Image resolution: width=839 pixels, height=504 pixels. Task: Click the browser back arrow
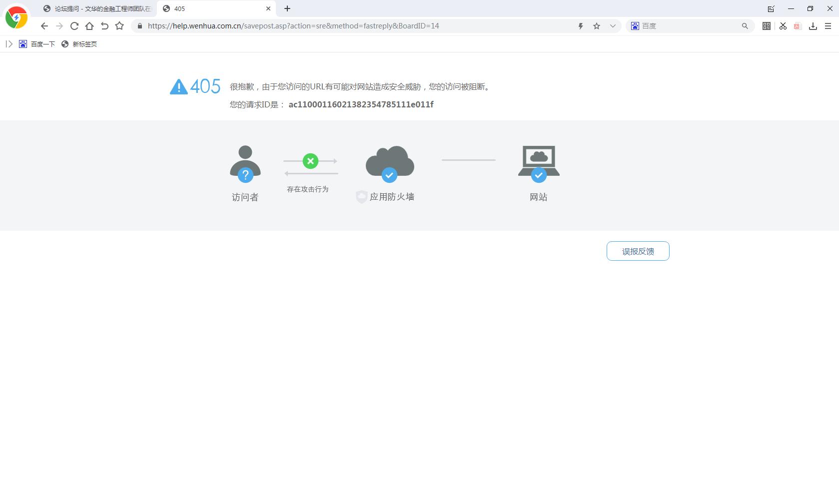44,26
